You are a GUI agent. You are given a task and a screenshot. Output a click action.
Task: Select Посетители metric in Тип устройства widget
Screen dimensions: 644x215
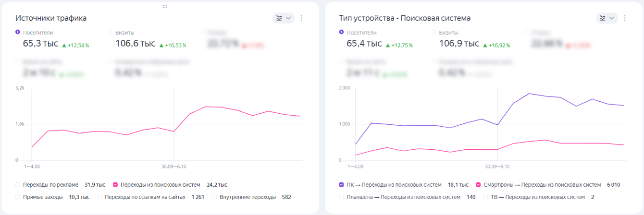point(341,32)
